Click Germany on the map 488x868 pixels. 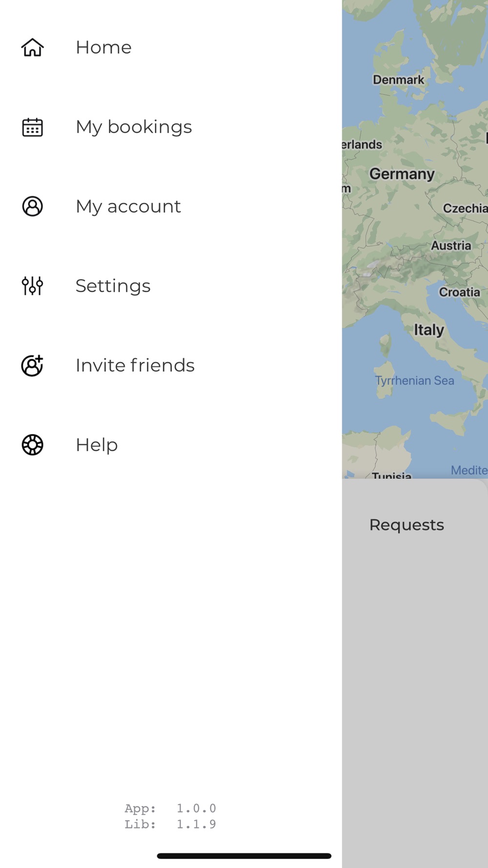pyautogui.click(x=402, y=174)
